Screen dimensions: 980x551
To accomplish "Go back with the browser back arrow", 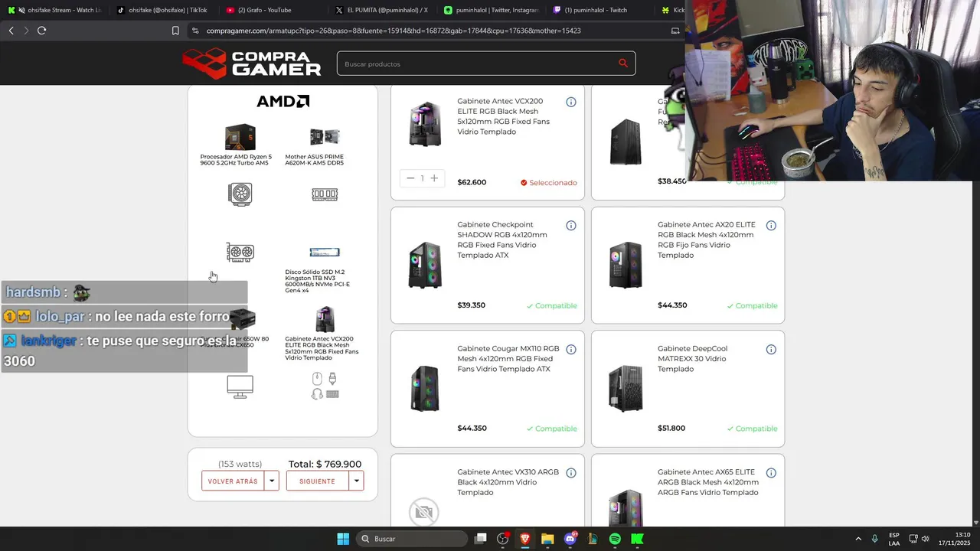I will click(x=11, y=31).
